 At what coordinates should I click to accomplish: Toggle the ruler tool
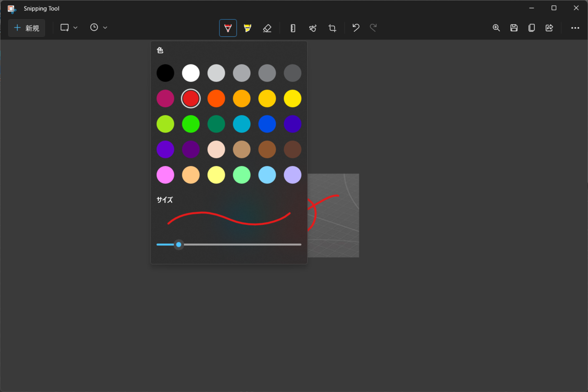coord(293,28)
